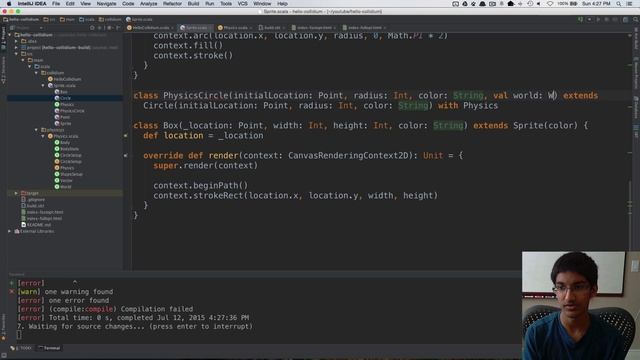
Task: Click the override gutter marker beside render
Action: click(x=126, y=156)
